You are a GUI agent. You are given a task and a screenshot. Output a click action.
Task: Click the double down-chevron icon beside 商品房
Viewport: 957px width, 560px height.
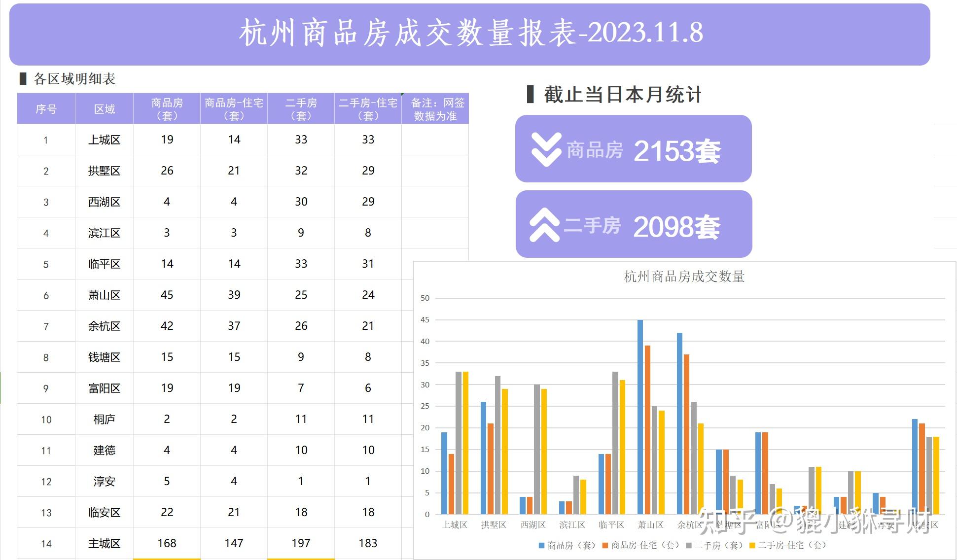pyautogui.click(x=546, y=149)
